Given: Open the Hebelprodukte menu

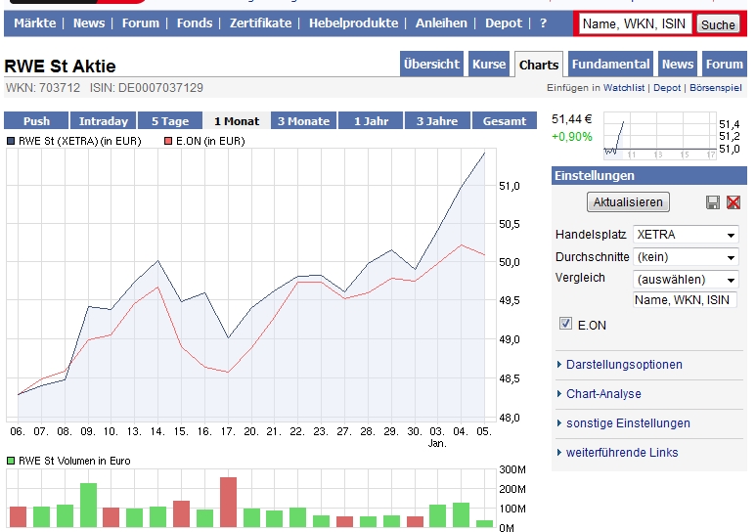Looking at the screenshot, I should pyautogui.click(x=353, y=23).
